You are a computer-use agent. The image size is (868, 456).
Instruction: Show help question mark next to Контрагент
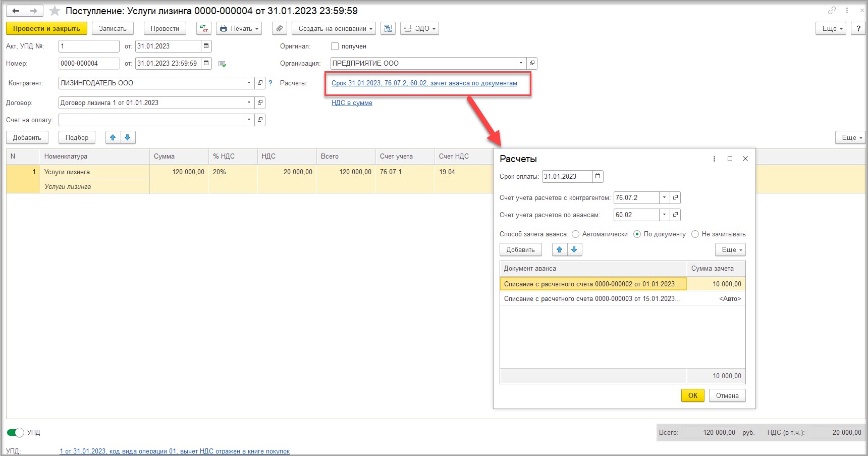pyautogui.click(x=270, y=83)
